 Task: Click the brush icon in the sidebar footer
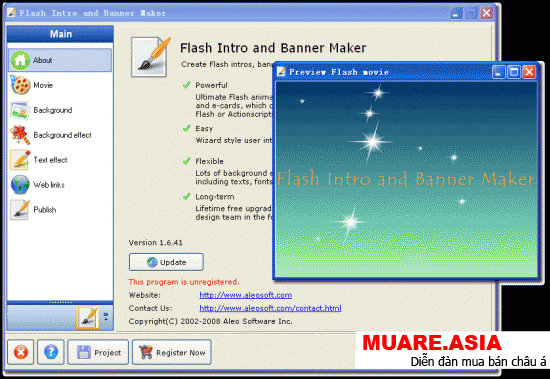(x=88, y=317)
